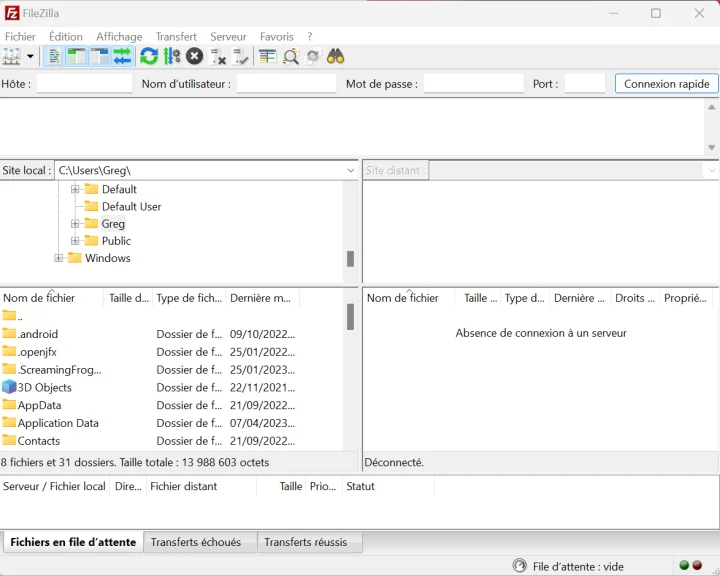This screenshot has height=576, width=720.
Task: Open the Site Manager icon
Action: 11,57
